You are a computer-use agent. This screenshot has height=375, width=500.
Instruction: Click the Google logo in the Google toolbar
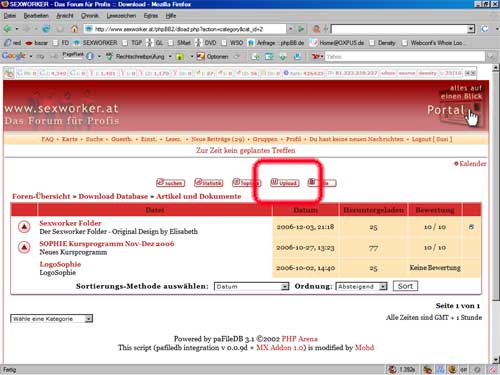(x=14, y=56)
